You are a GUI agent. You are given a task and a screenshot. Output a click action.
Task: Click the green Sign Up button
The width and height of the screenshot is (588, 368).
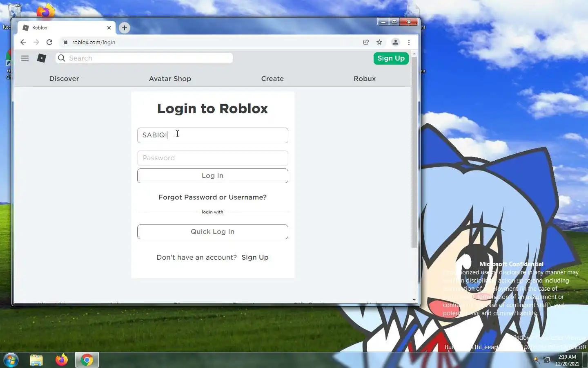click(391, 58)
